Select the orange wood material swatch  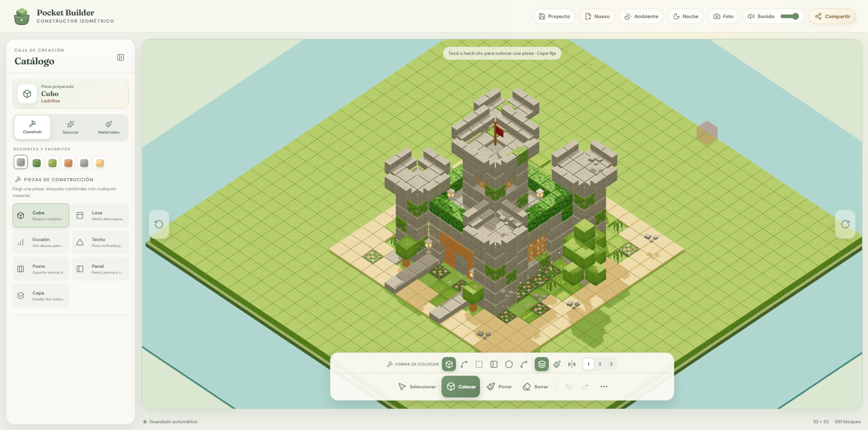coord(68,163)
